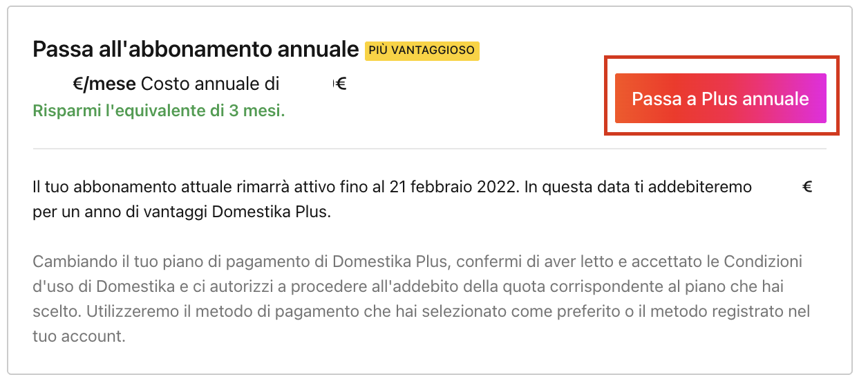The width and height of the screenshot is (868, 386).
Task: Click the horizontal divider below the plan summary
Action: [429, 149]
